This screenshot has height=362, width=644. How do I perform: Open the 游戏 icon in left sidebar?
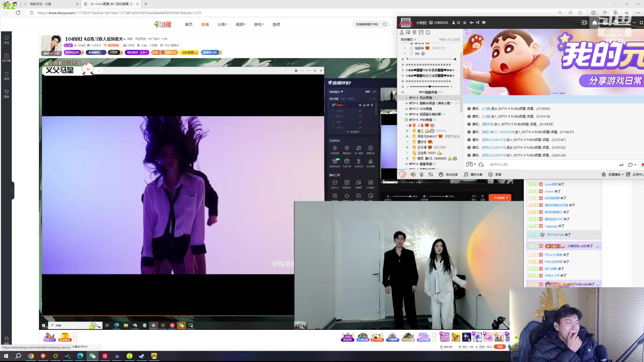pyautogui.click(x=6, y=76)
